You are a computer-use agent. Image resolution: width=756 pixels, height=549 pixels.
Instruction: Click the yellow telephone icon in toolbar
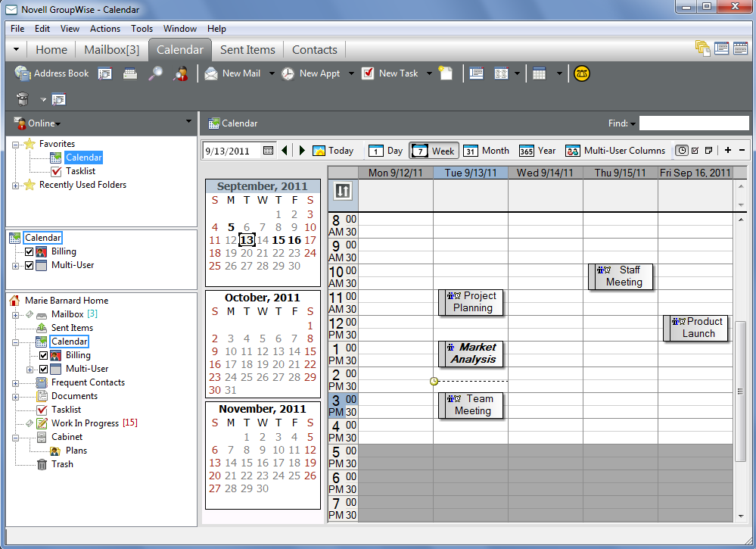[x=582, y=73]
